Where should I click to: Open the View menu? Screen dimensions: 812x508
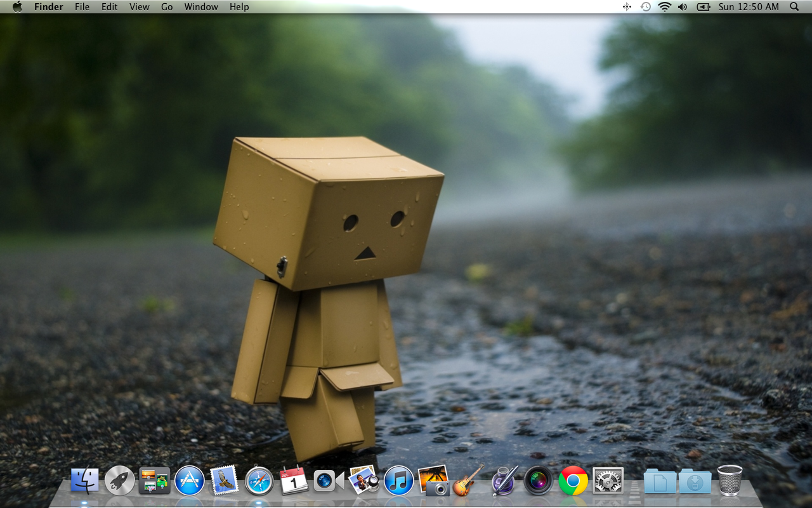[x=139, y=7]
